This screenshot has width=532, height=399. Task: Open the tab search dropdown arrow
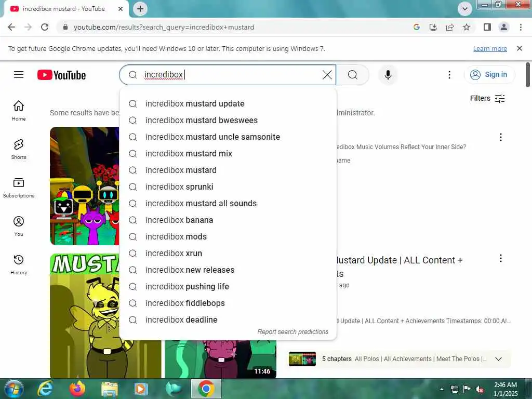(465, 9)
